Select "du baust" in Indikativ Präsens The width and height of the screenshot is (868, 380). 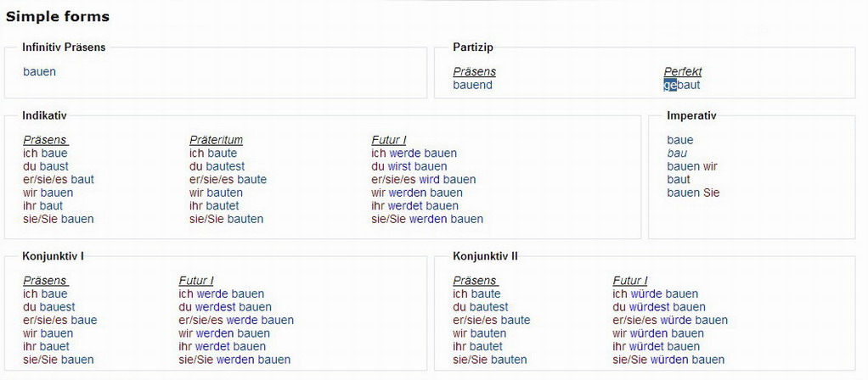[x=46, y=166]
